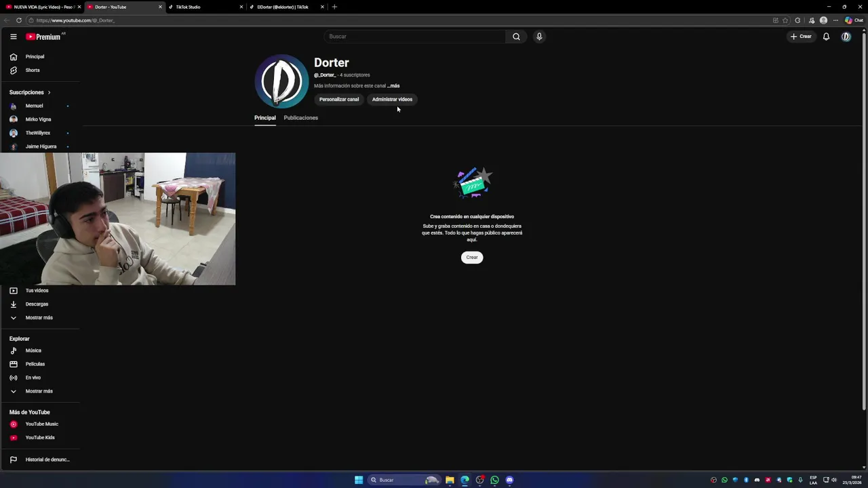This screenshot has height=488, width=868.
Task: Open Discord from the taskbar
Action: click(509, 480)
